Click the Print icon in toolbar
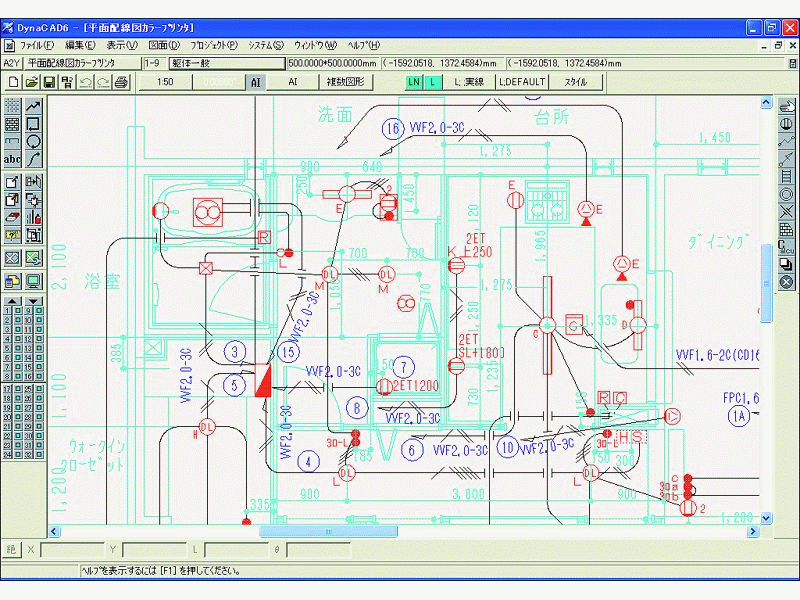 [x=121, y=82]
